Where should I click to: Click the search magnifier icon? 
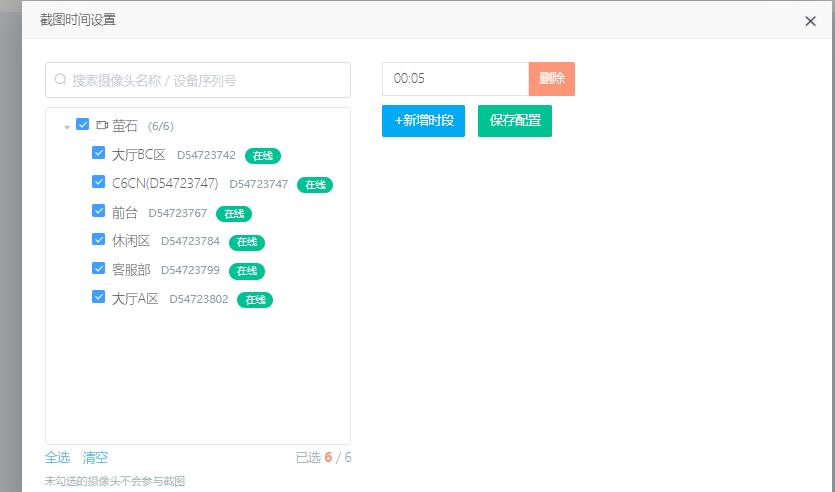[x=60, y=79]
